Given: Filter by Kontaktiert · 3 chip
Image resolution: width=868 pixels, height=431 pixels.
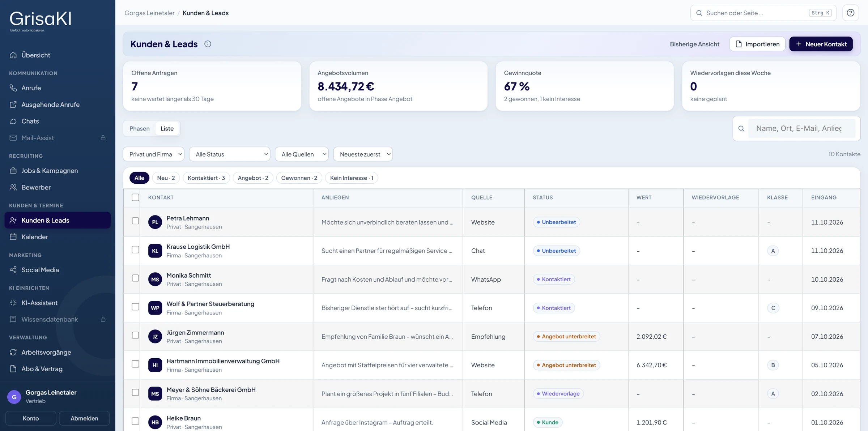Looking at the screenshot, I should click(206, 178).
